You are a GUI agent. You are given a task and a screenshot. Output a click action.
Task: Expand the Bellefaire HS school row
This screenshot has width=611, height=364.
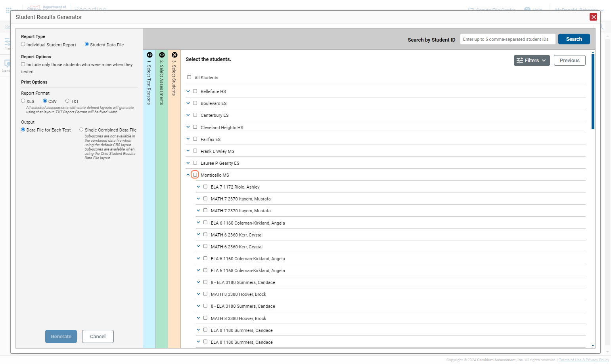click(x=188, y=91)
